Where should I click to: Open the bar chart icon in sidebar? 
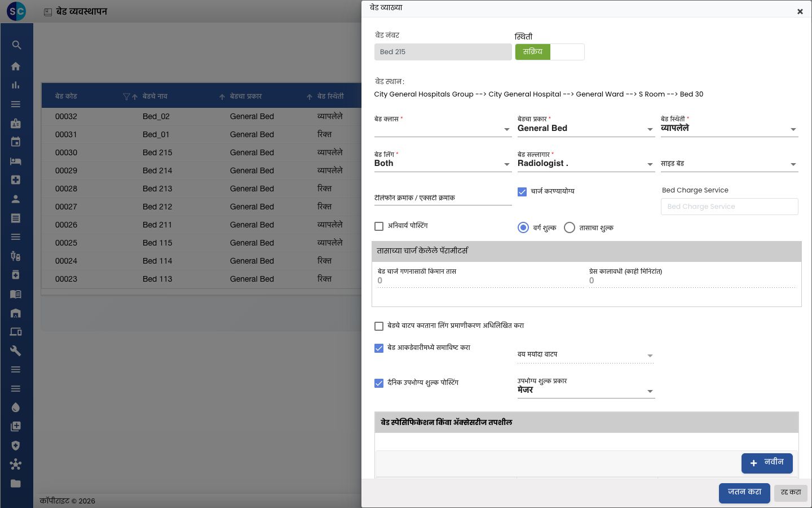(x=16, y=85)
